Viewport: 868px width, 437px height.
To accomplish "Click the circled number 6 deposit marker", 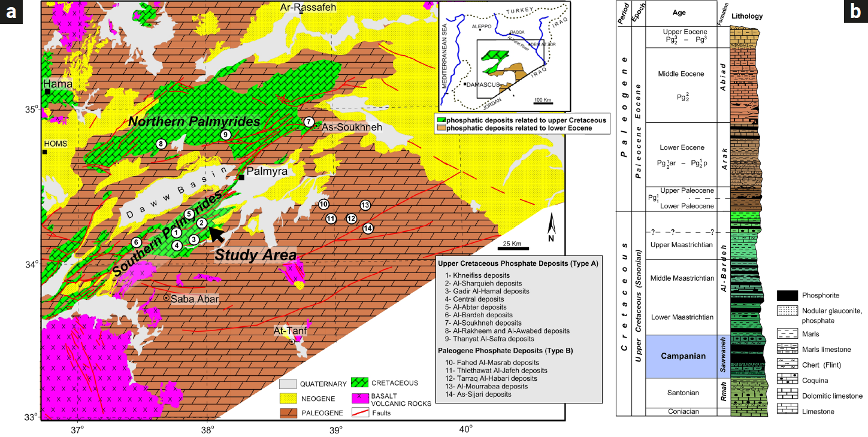I will [x=137, y=242].
